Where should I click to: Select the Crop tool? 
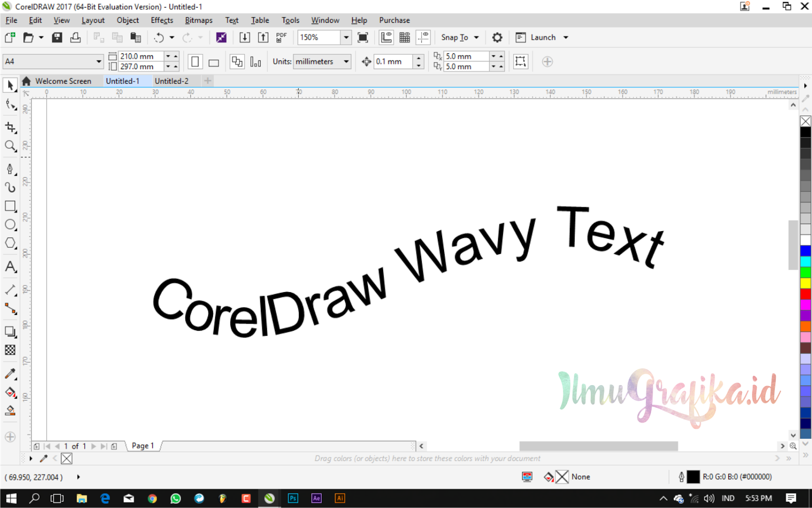click(x=10, y=128)
